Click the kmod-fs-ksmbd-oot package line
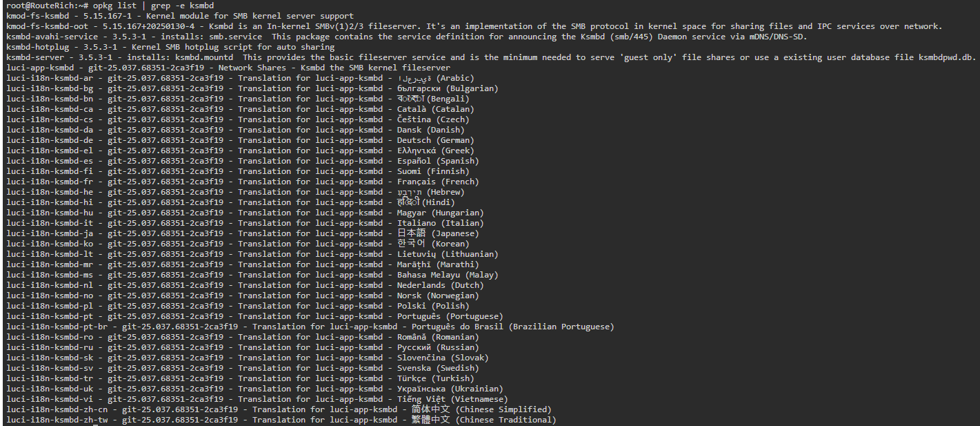Viewport: 980px width, 426px height. point(474,26)
